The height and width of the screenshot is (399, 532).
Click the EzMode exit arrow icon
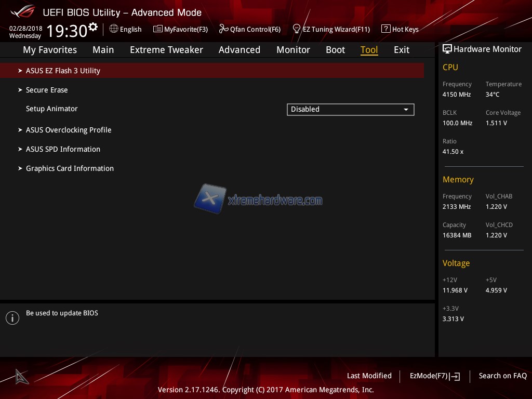455,376
